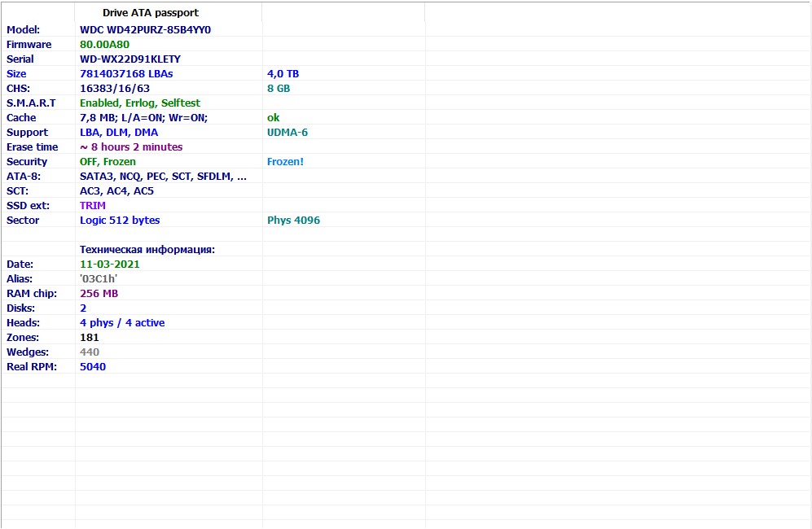Click the 'S.M.A.R.T' row label
Image resolution: width=812 pixels, height=529 pixels.
31,103
